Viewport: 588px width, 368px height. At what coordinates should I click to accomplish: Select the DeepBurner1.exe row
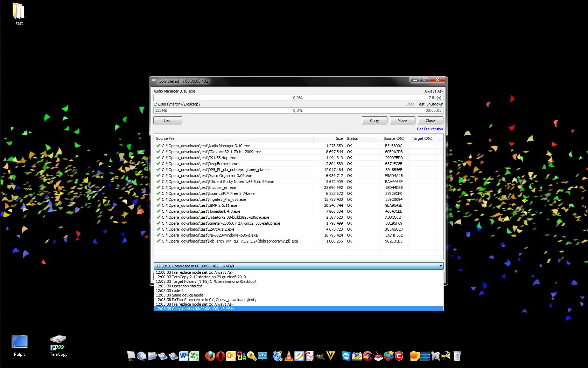(299, 164)
